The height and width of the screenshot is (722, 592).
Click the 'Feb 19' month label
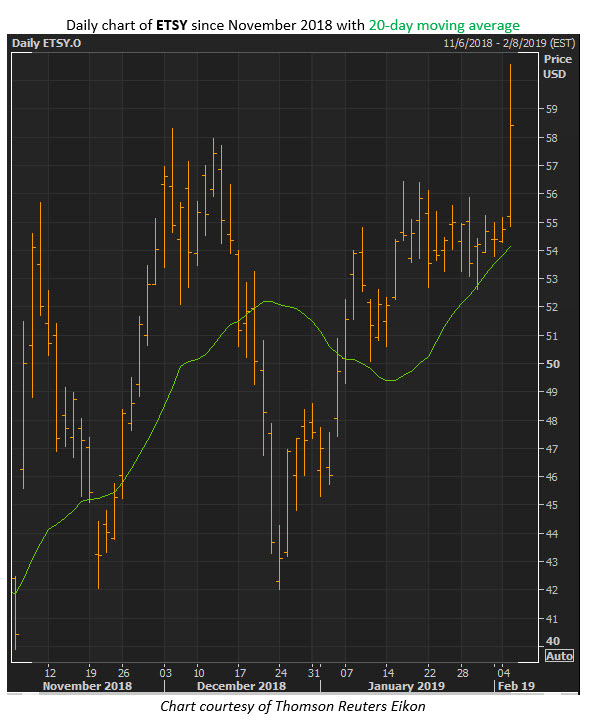517,686
